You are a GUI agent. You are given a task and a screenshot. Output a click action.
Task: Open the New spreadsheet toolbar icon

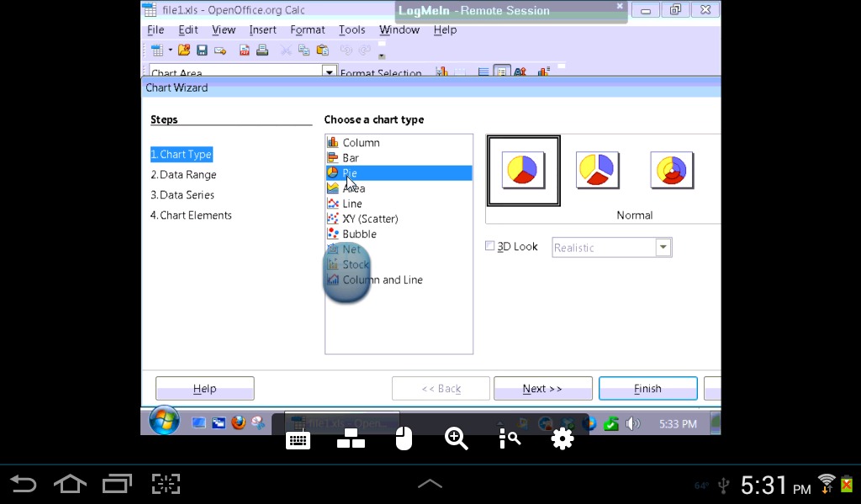tap(157, 50)
